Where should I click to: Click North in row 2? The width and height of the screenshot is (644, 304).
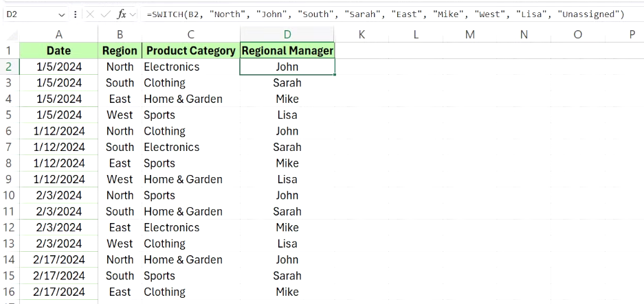point(120,67)
